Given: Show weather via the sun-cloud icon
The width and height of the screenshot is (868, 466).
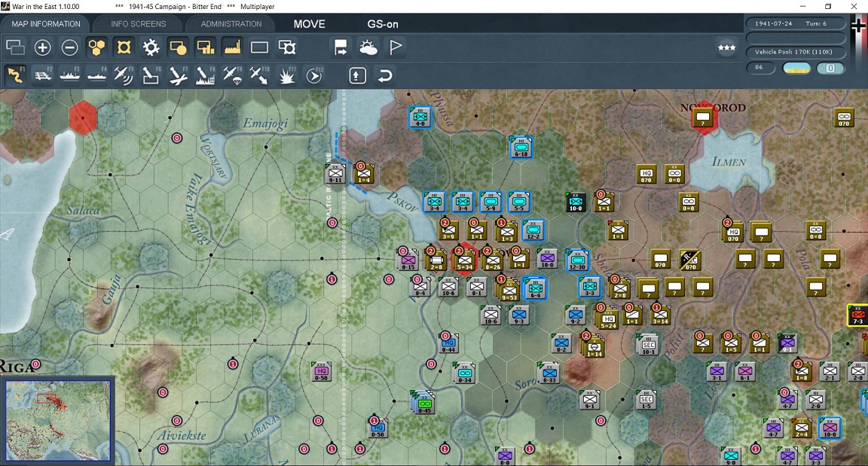Looking at the screenshot, I should (x=368, y=47).
